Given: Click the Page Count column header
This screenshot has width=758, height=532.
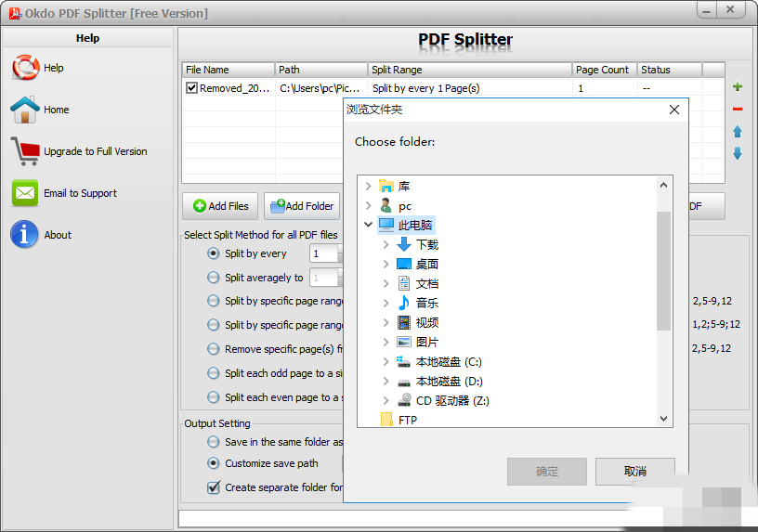Looking at the screenshot, I should click(605, 70).
